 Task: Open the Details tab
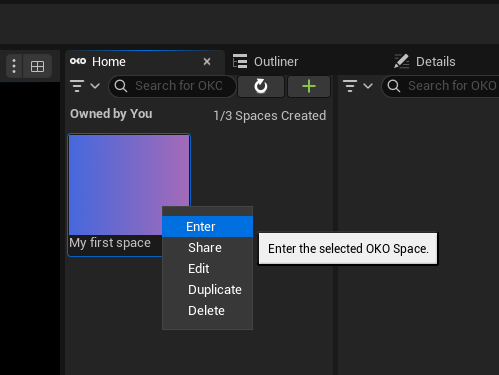click(425, 62)
